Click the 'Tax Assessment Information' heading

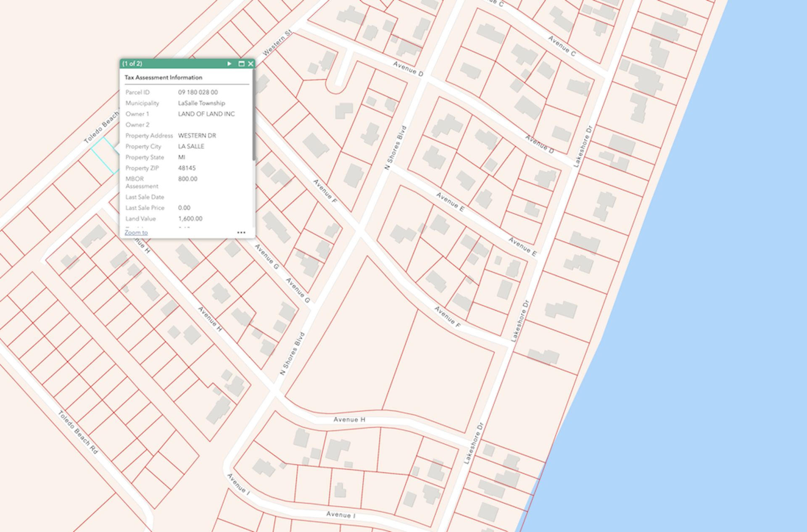pyautogui.click(x=164, y=77)
